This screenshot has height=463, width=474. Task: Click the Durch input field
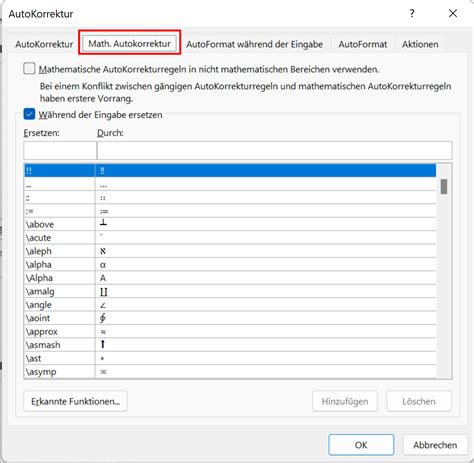274,150
